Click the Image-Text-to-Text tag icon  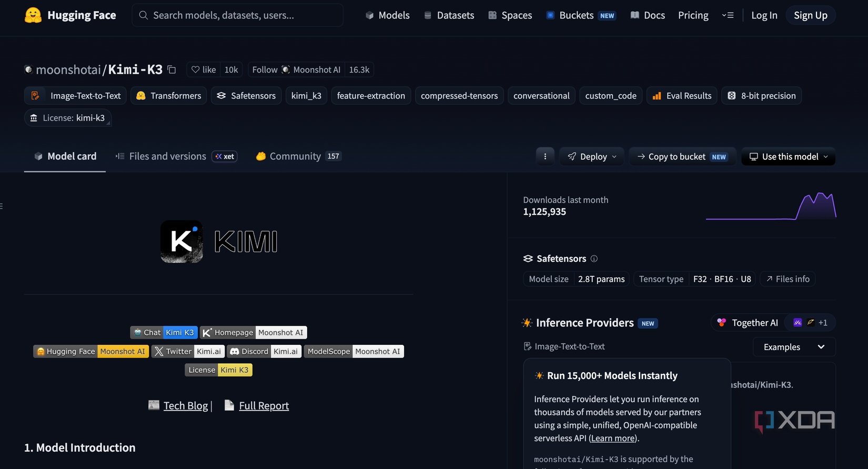tap(35, 96)
